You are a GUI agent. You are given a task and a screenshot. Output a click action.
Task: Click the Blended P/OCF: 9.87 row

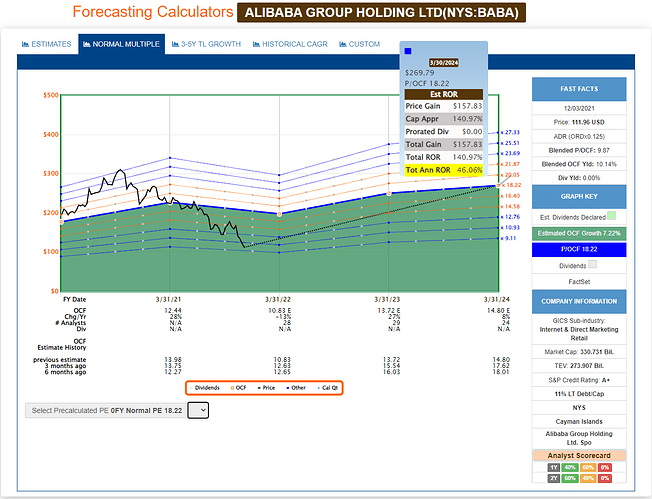[579, 150]
